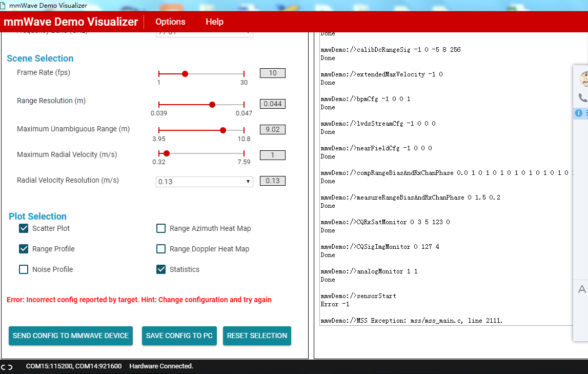Uncheck the Range Profile checkbox
The image size is (588, 374).
[24, 249]
